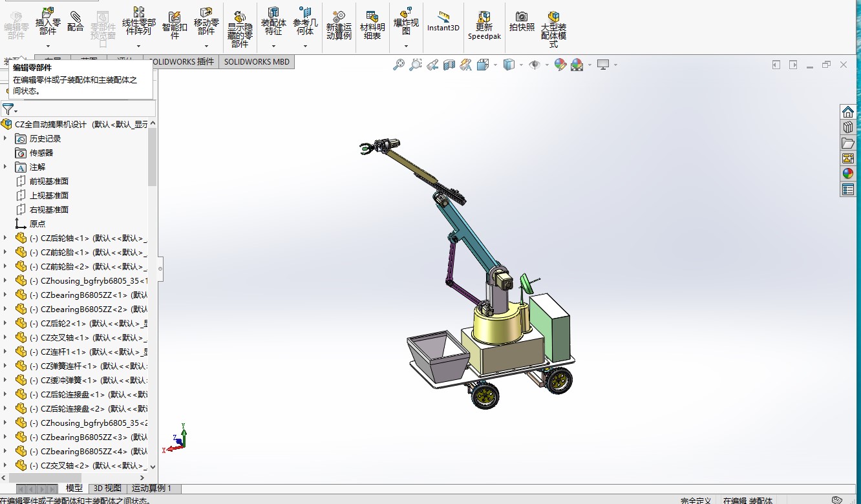Screen dimensions: 861x504
Task: Click Edit Appearance color ball icon
Action: click(560, 65)
